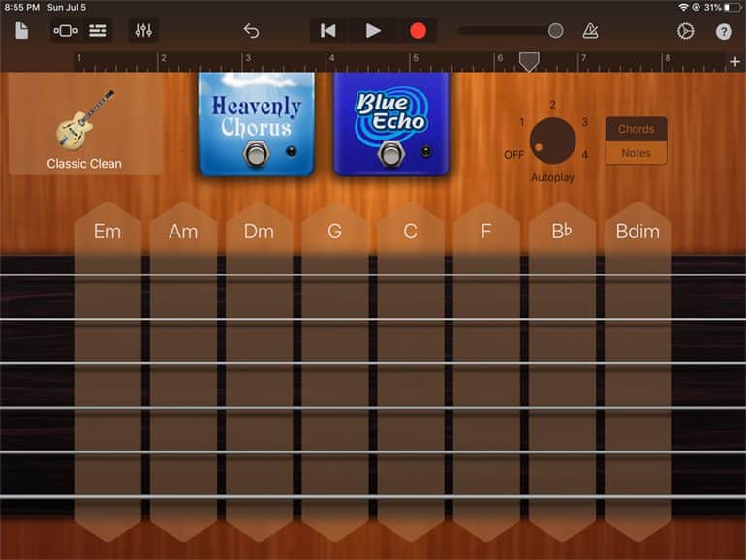
Task: Turn the Autoplay knob
Action: click(x=552, y=140)
